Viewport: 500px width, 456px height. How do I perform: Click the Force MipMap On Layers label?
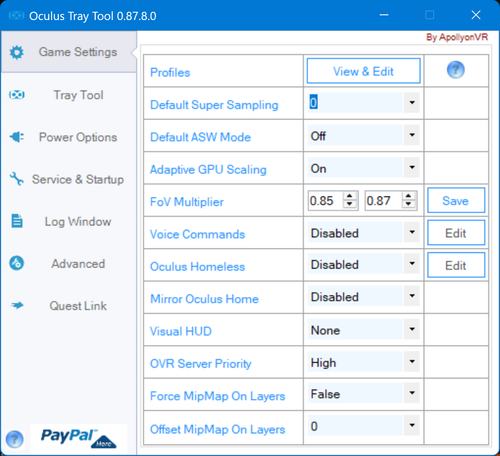point(218,396)
